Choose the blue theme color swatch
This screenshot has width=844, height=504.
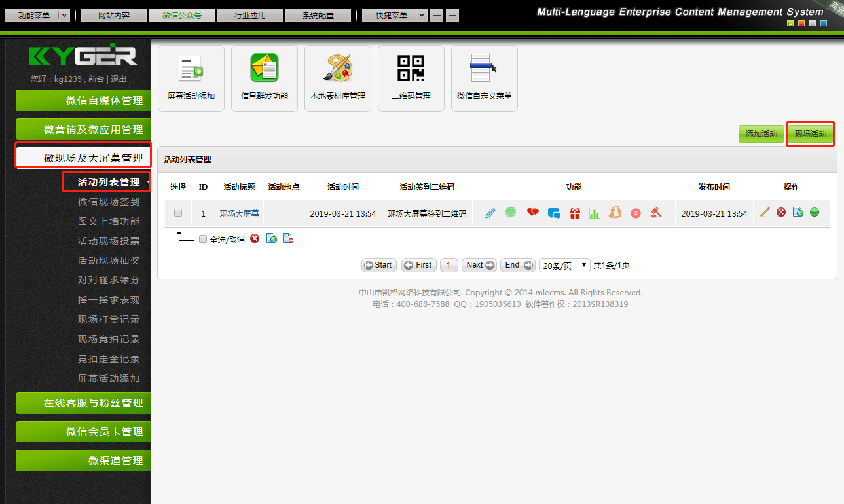[x=824, y=24]
